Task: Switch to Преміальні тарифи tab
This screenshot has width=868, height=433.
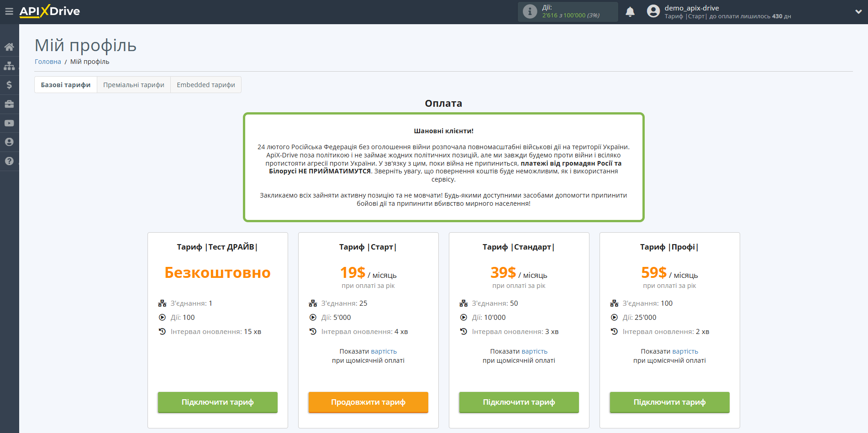Action: (x=134, y=85)
